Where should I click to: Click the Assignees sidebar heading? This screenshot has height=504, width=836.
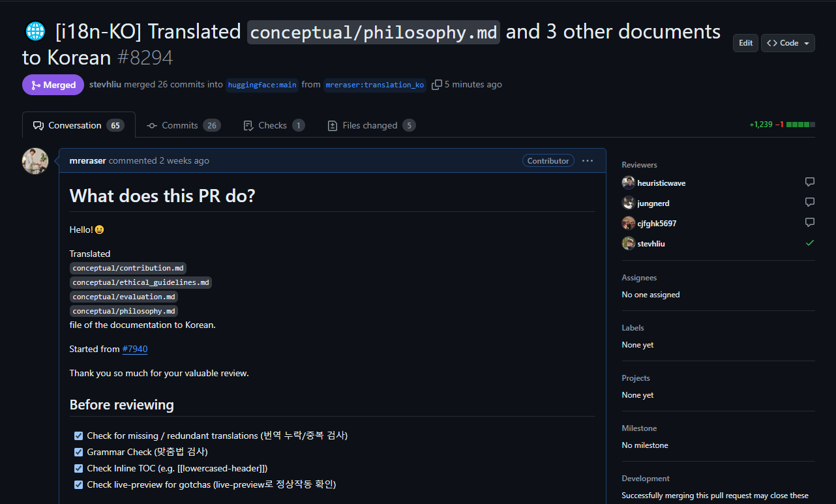639,278
